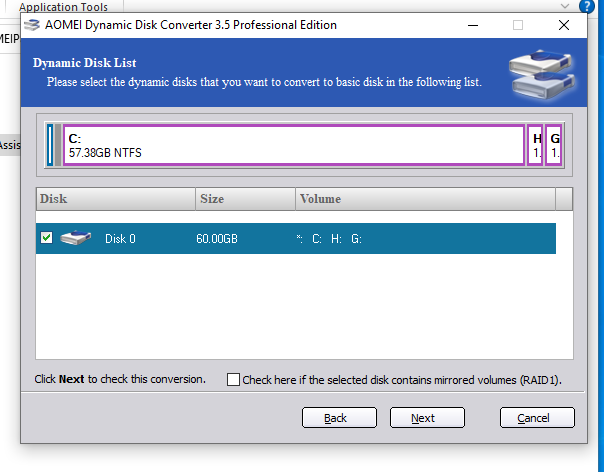Uncheck the Disk 0 checkbox
604x472 pixels.
click(47, 238)
